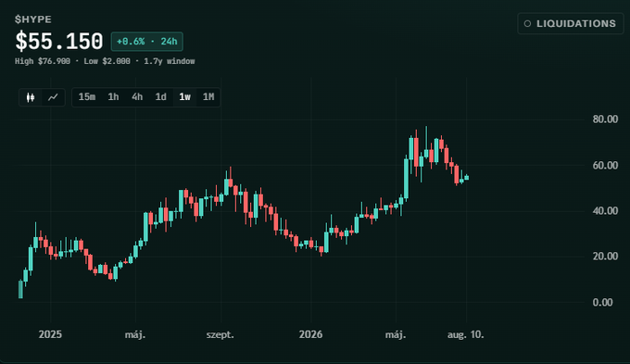Image resolution: width=630 pixels, height=364 pixels.
Task: Select the 1h timeframe
Action: tap(113, 97)
